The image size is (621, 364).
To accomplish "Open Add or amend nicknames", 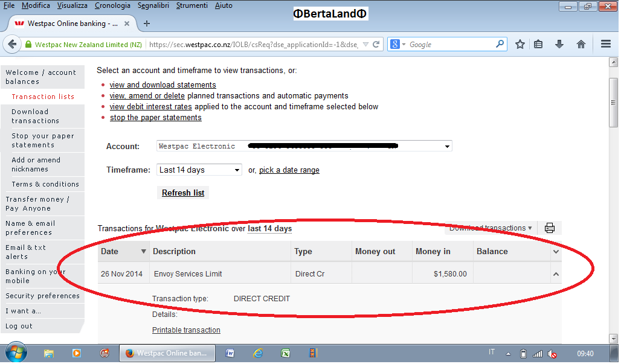I will coord(43,165).
